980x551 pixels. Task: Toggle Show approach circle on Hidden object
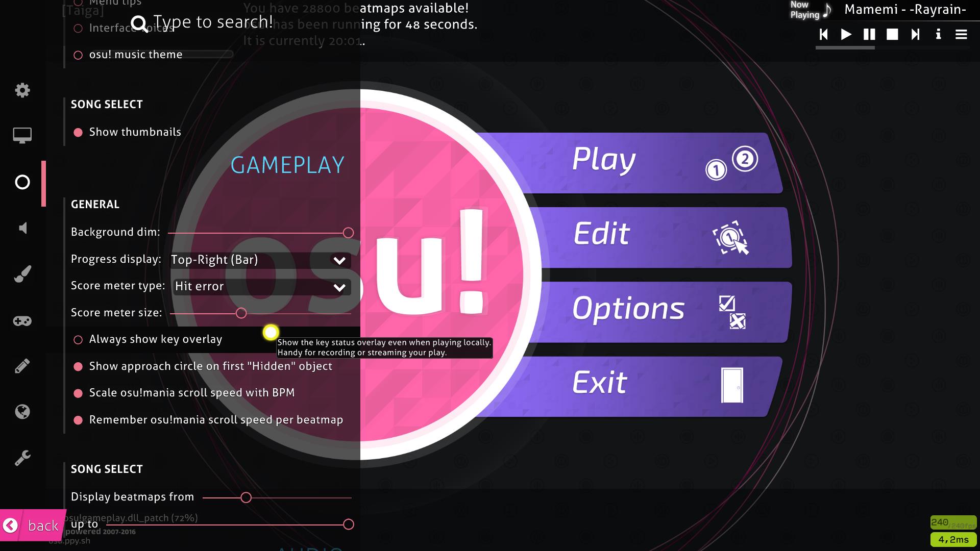(x=78, y=366)
